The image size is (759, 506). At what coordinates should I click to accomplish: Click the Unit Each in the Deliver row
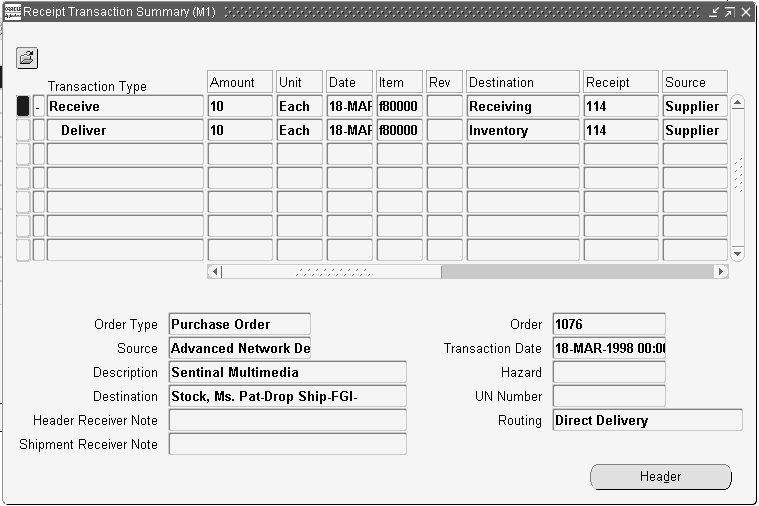point(300,130)
